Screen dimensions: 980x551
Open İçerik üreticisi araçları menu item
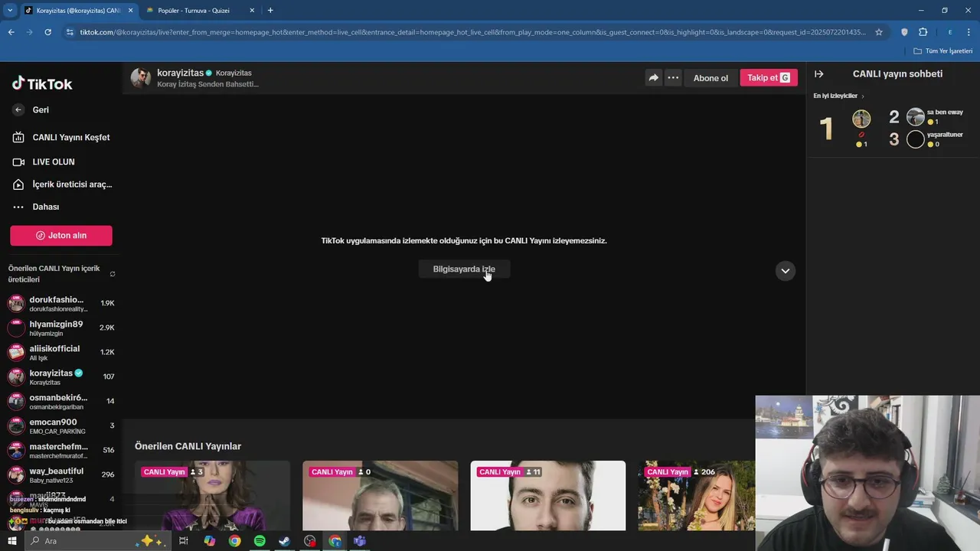[x=61, y=184]
